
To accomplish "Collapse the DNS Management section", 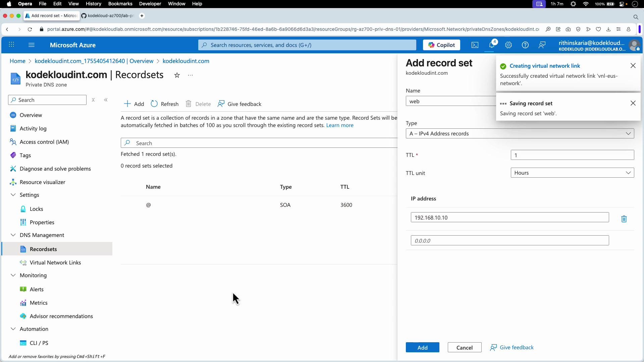I will pyautogui.click(x=13, y=235).
